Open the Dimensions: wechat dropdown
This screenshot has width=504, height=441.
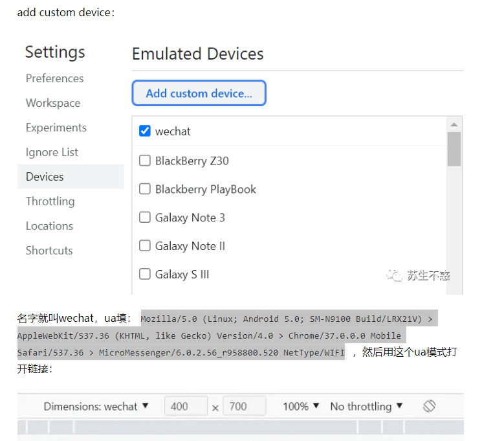(x=96, y=407)
